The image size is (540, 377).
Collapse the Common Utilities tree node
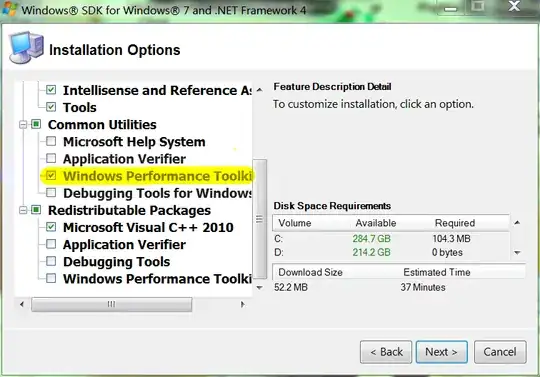click(23, 124)
